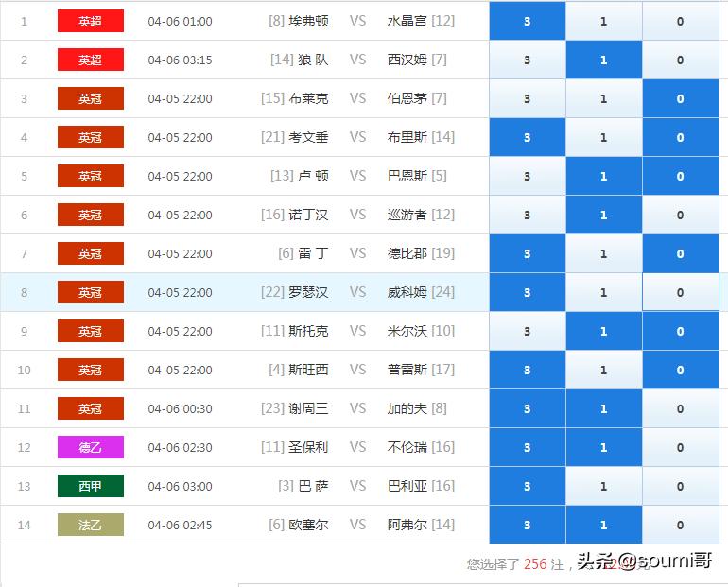
Task: Toggle the 3 option for 圣保利 vs 不伦瑞
Action: point(528,447)
